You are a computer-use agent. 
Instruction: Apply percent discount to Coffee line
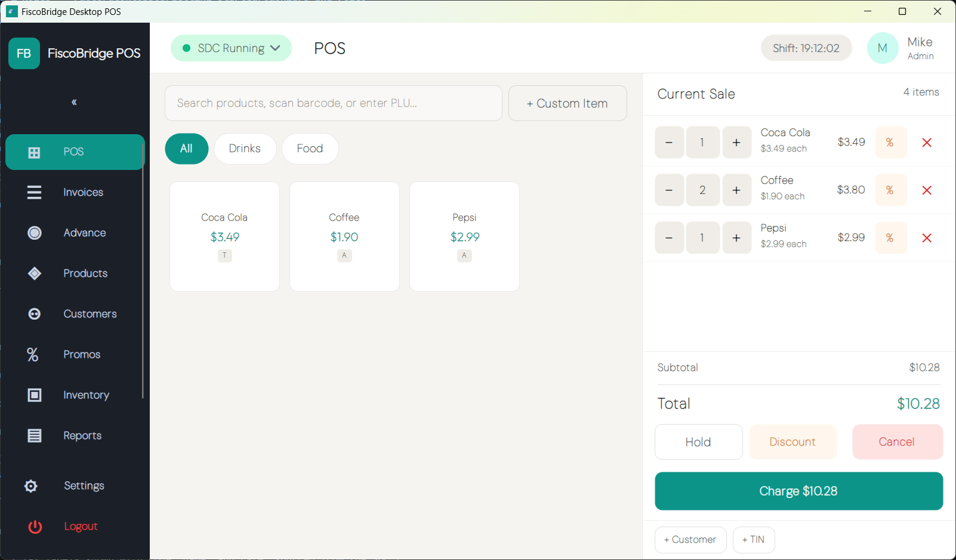click(x=890, y=190)
